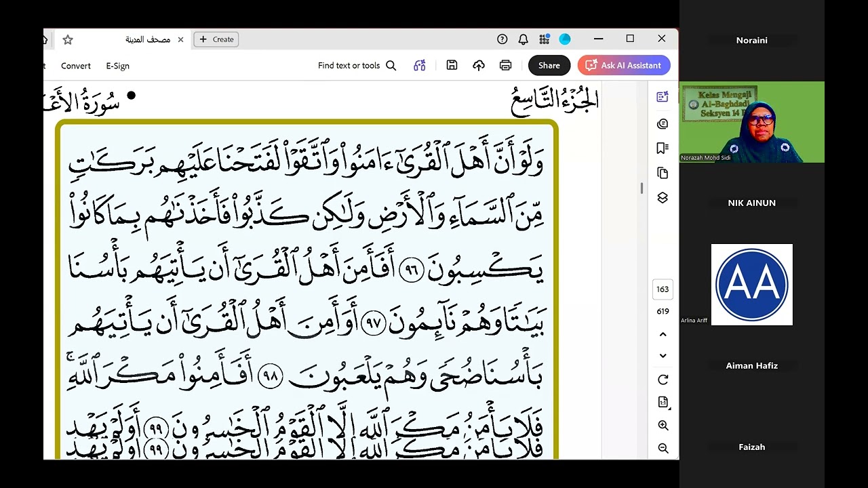Click the page number 163 field
The width and height of the screenshot is (868, 488).
click(663, 289)
